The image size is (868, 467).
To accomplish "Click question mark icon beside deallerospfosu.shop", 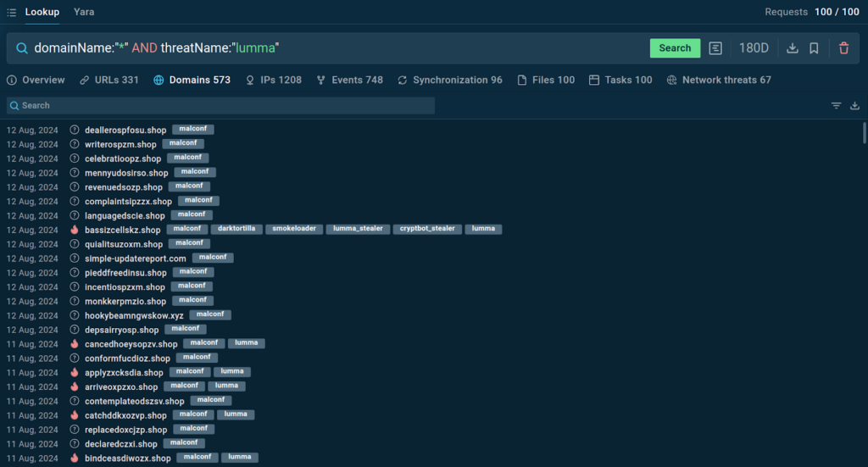I will pos(75,130).
